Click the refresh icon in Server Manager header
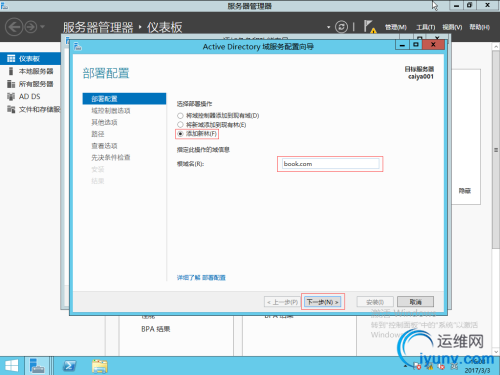Screen dimensions: 500x375 click(341, 27)
